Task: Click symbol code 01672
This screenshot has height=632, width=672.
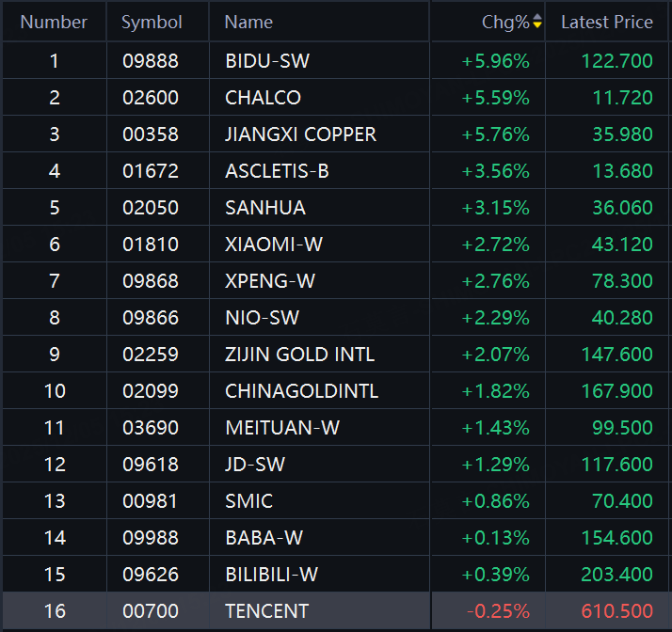Action: 151,171
